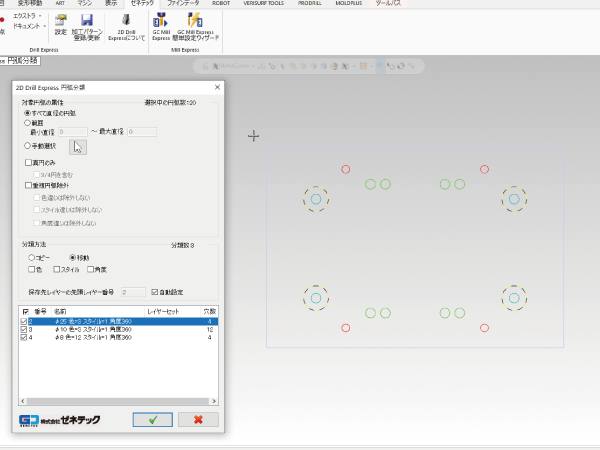Click 名前 column header
Image resolution: width=600 pixels, height=450 pixels.
coord(98,311)
